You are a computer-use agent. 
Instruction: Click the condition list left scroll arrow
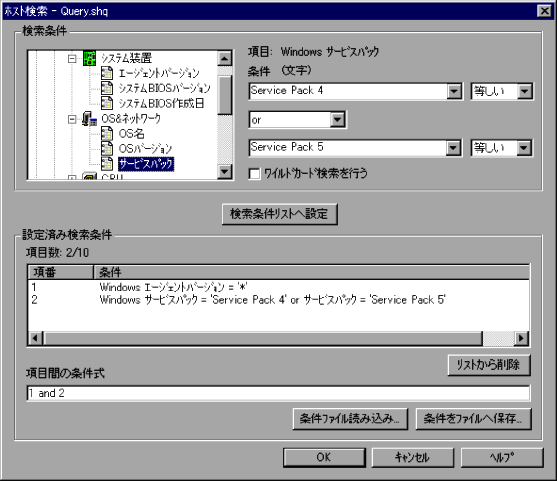pos(36,338)
